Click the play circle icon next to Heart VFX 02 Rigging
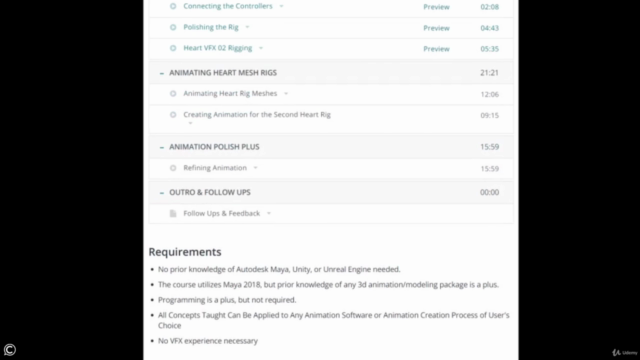The height and width of the screenshot is (360, 640). 173,48
